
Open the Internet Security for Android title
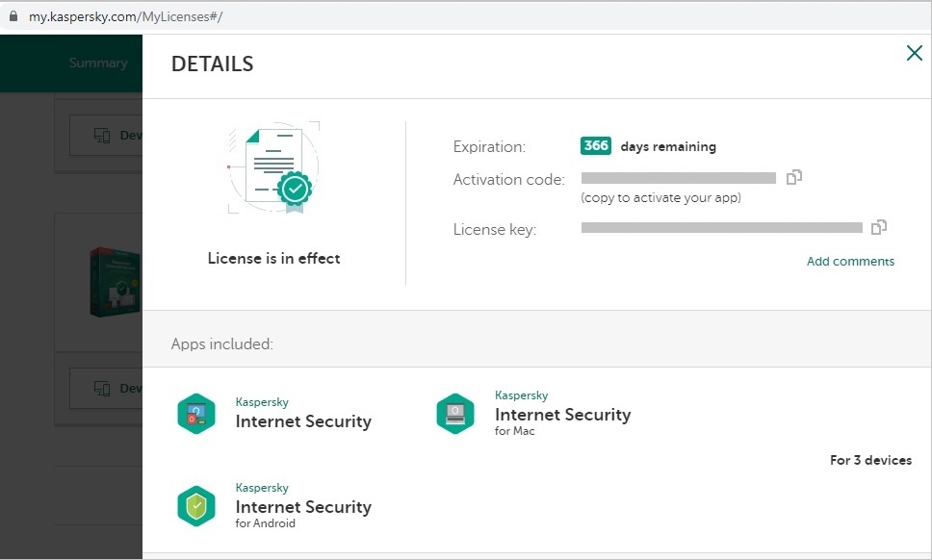303,507
